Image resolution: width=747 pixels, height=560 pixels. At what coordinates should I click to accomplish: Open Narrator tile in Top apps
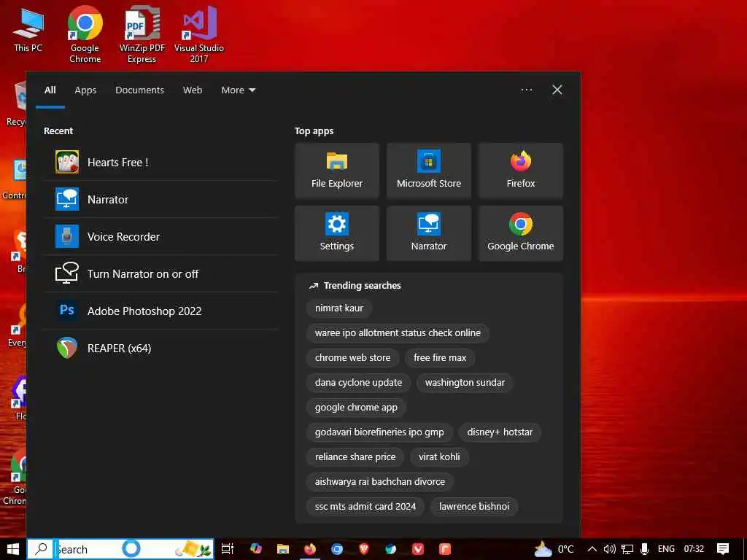click(x=429, y=233)
